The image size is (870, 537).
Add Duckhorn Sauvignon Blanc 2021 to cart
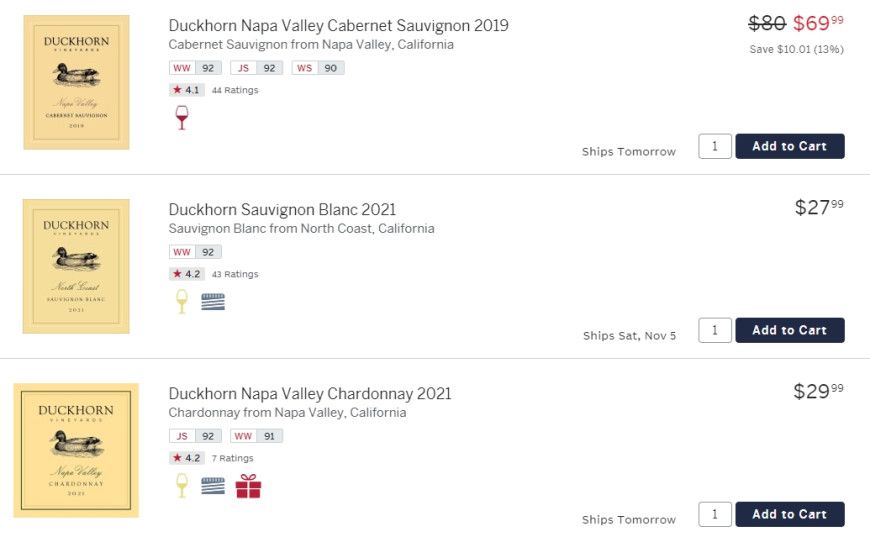point(790,331)
